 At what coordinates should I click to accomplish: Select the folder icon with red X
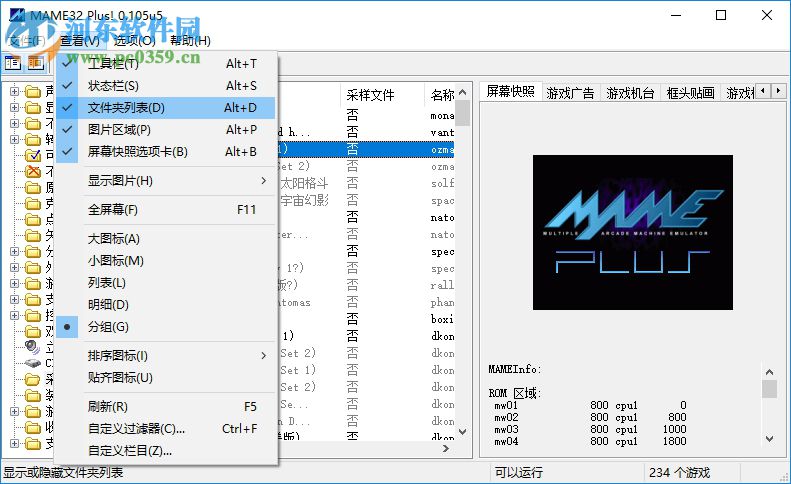pos(33,171)
